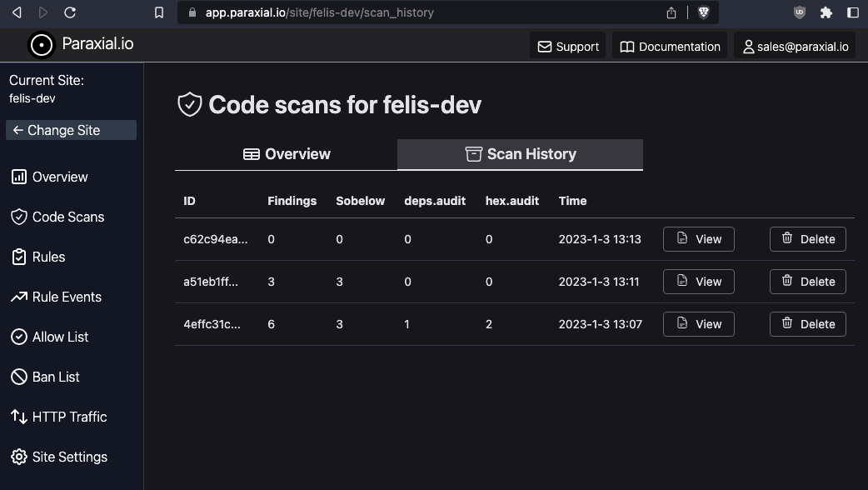This screenshot has width=868, height=490.
Task: Open Overview in the left sidebar
Action: coord(49,177)
